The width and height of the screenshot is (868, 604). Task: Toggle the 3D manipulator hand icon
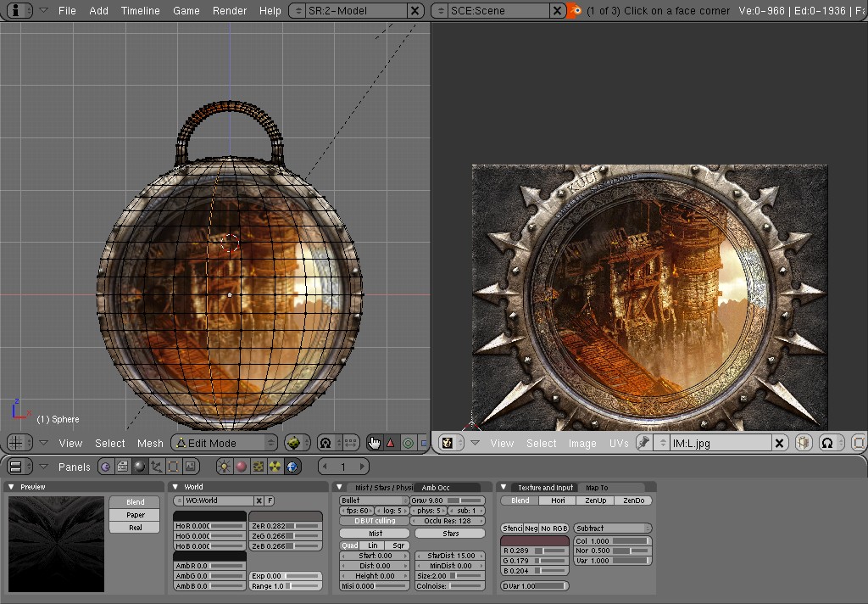point(375,443)
